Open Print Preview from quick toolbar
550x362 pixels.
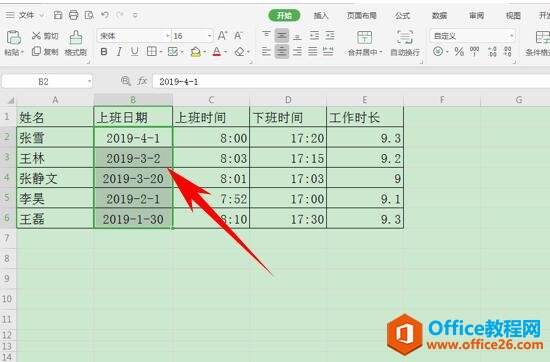tap(89, 15)
